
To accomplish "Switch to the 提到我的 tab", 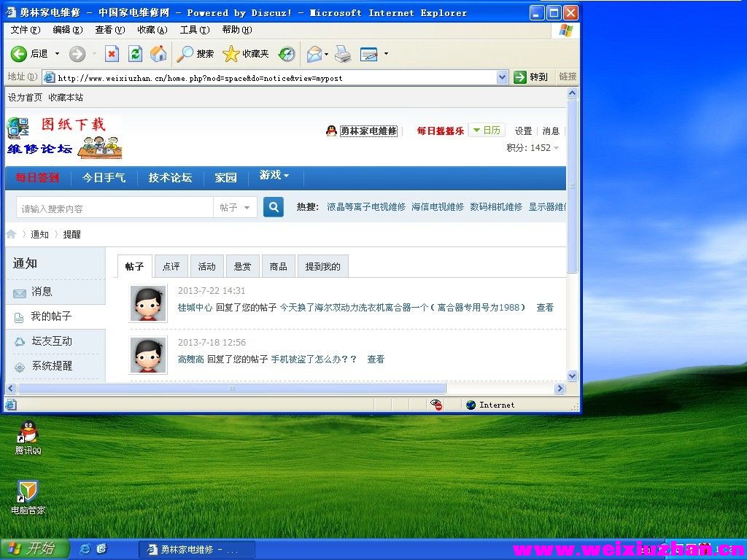I will click(x=322, y=266).
